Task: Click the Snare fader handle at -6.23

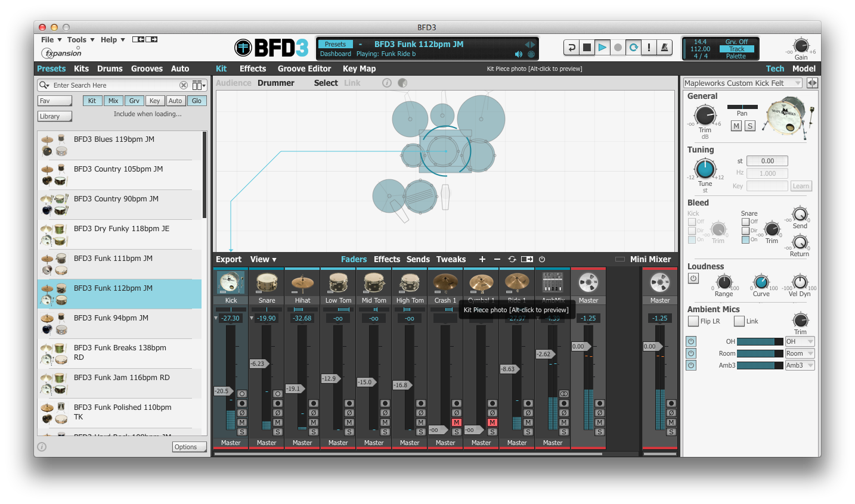Action: pos(259,363)
